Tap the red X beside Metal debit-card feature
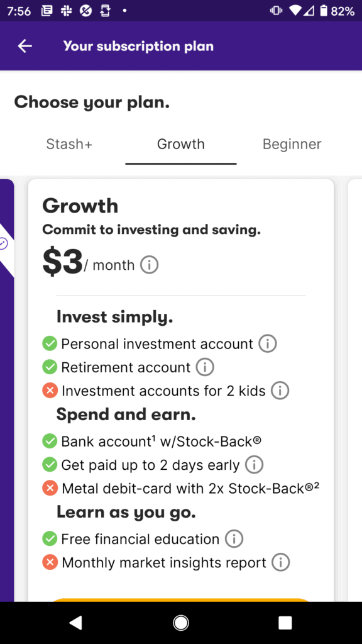 (50, 488)
